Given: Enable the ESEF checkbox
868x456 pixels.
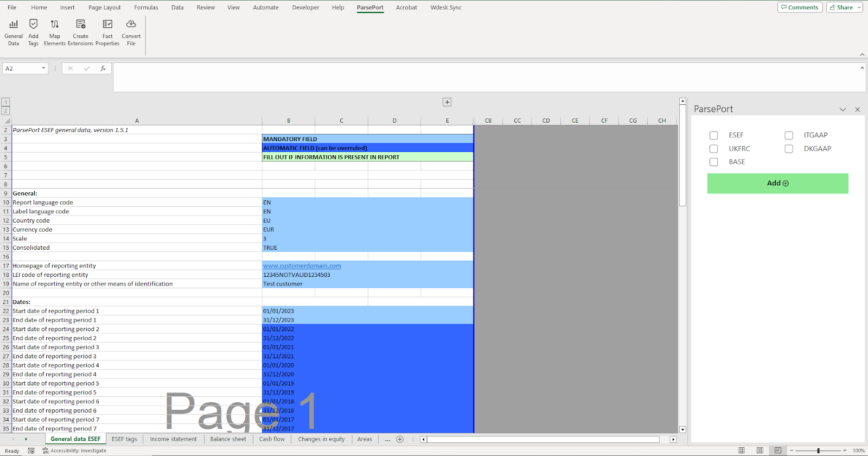Looking at the screenshot, I should tap(714, 136).
